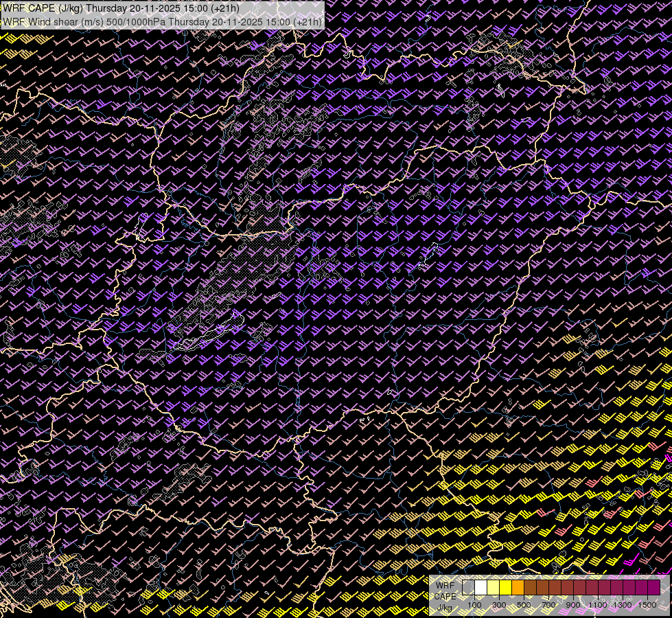Click the 900 legend value label

click(x=573, y=605)
